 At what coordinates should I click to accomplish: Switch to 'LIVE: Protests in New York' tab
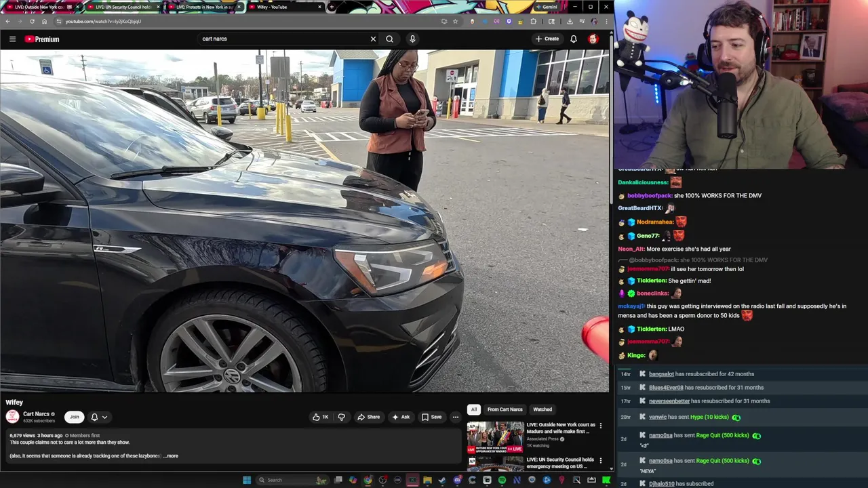(x=204, y=7)
